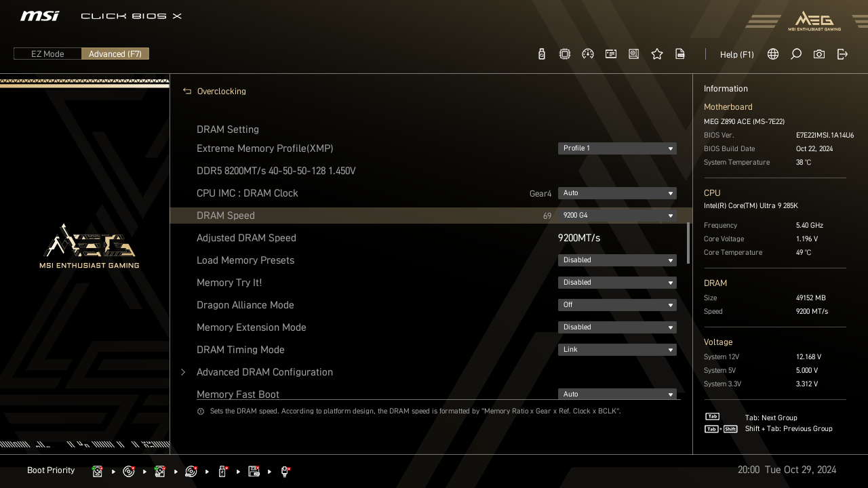Switch to EZ Mode
This screenshot has height=488, width=868.
click(47, 54)
